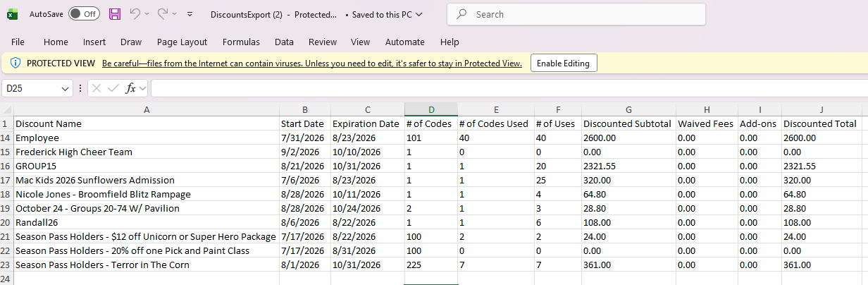Select the column G header

coord(628,109)
